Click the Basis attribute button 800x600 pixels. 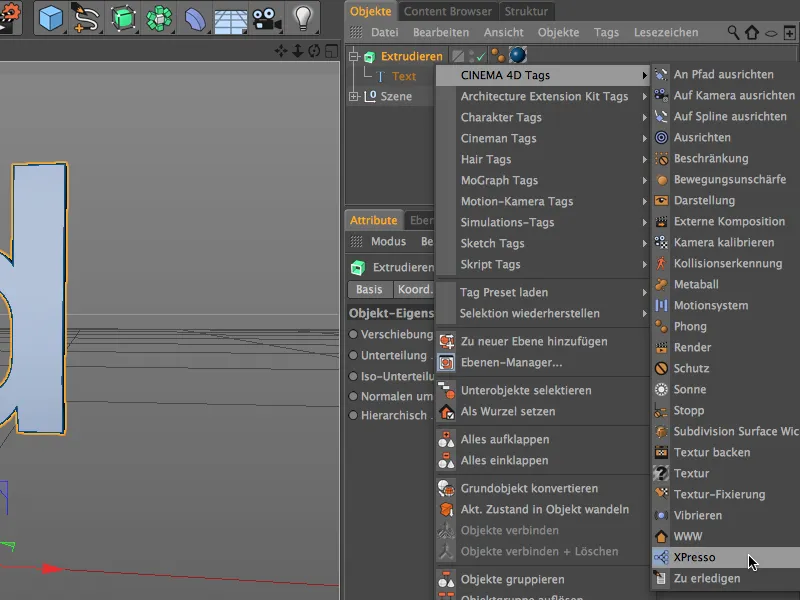(369, 289)
